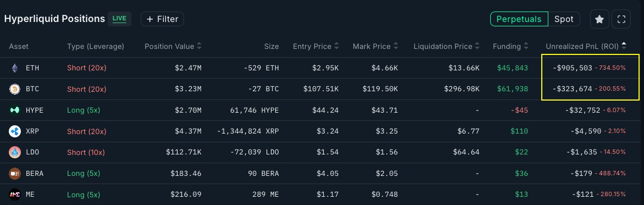644x205 pixels.
Task: Open fullscreen view with expand icon
Action: (x=621, y=19)
